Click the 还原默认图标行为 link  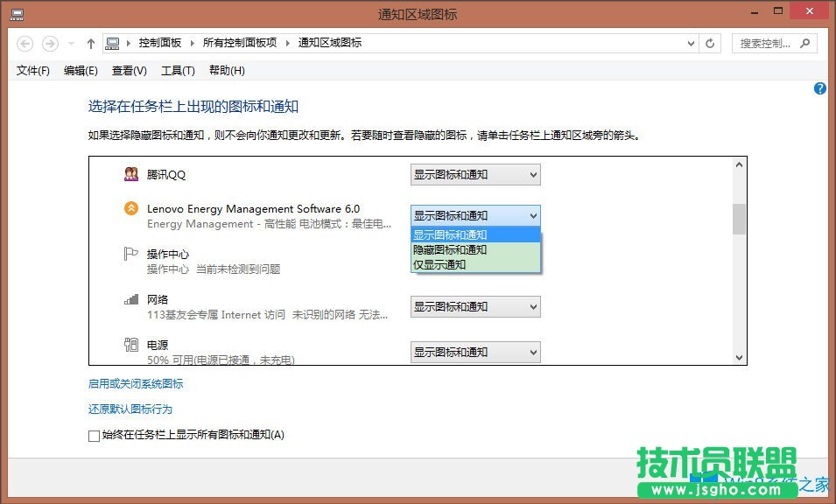[x=130, y=408]
